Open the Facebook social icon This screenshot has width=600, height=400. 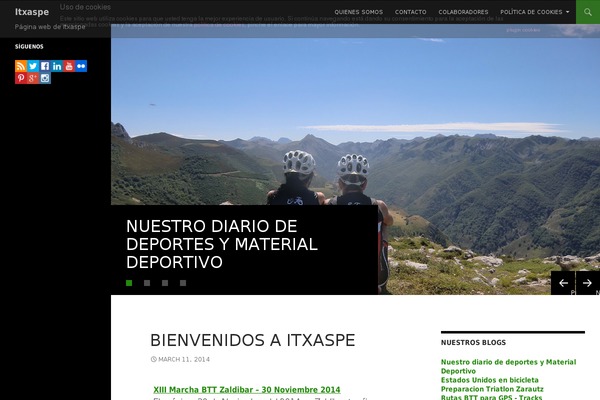[x=45, y=66]
